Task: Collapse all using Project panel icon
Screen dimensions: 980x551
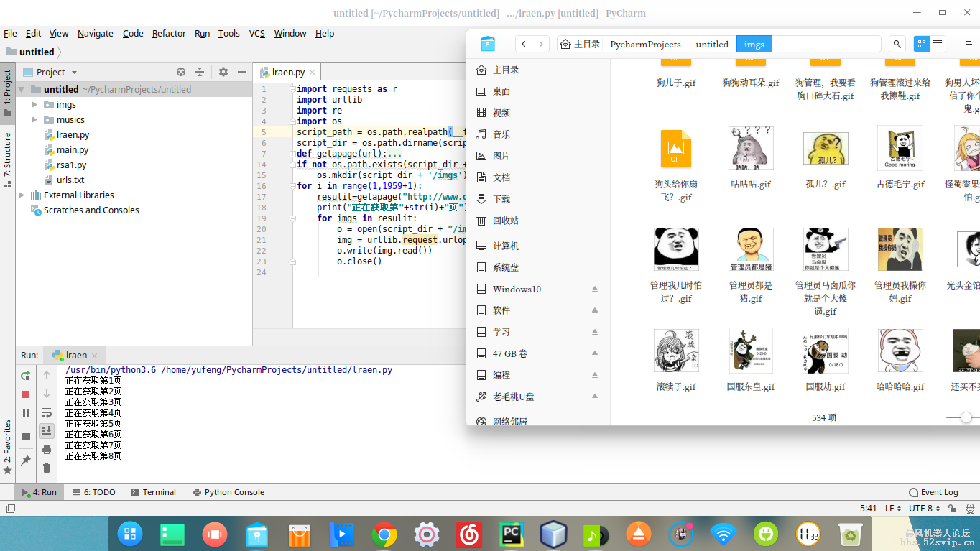Action: (200, 72)
